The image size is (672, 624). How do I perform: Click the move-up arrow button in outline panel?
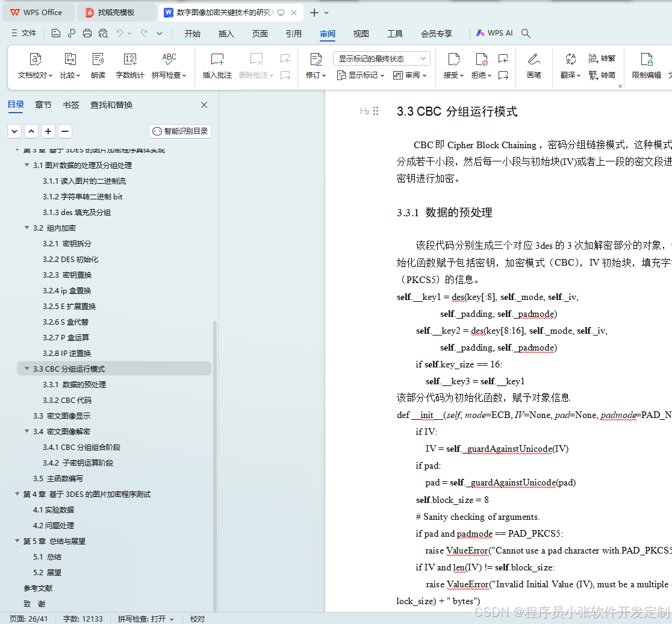click(31, 131)
